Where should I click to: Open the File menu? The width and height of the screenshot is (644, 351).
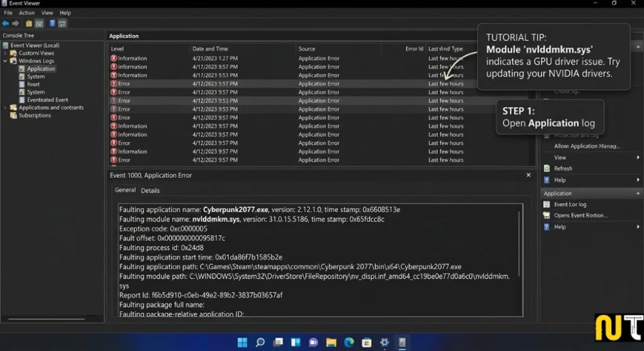8,13
